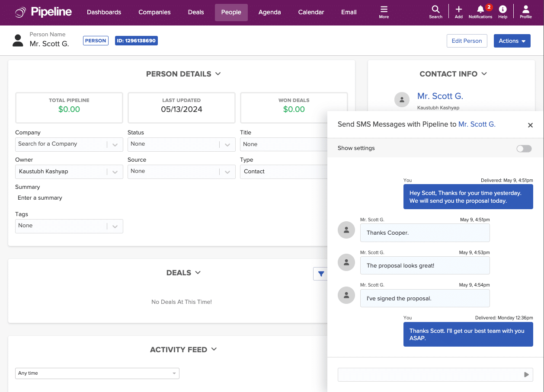Click the Pipeline logo icon
Screen dimensions: 544x392
click(x=20, y=13)
